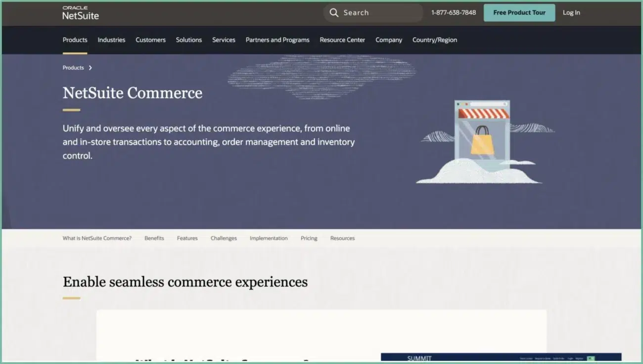View the Implementation section
The image size is (643, 364).
[x=269, y=238]
